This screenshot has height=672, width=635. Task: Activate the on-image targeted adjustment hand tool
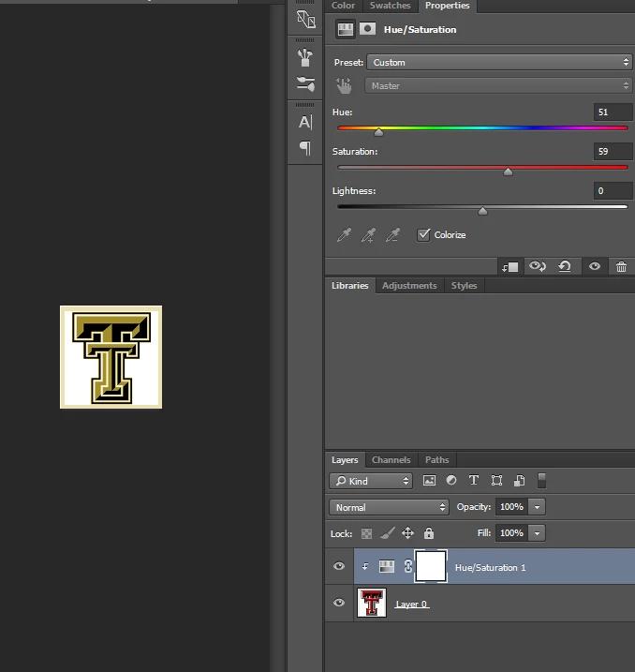344,85
